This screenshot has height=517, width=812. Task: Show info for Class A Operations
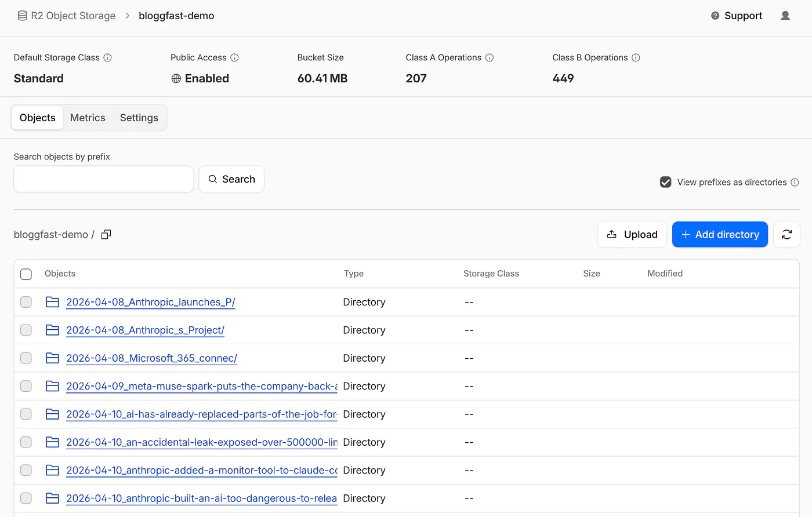click(490, 57)
